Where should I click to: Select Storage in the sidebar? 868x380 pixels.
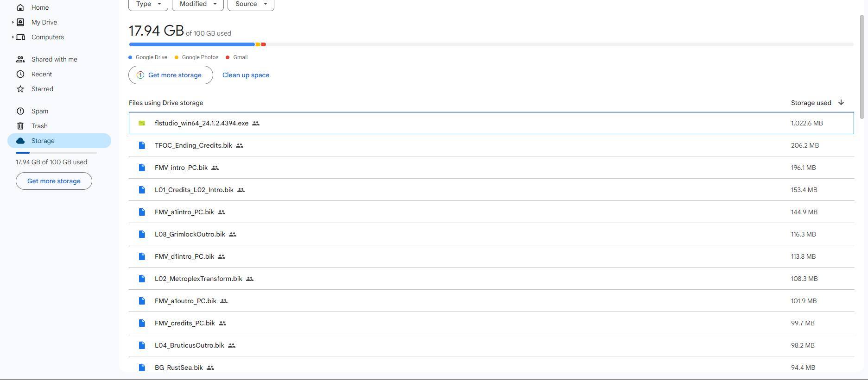(x=43, y=141)
